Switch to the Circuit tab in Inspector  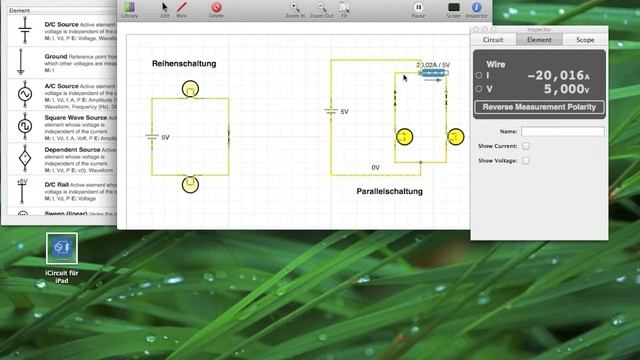493,40
